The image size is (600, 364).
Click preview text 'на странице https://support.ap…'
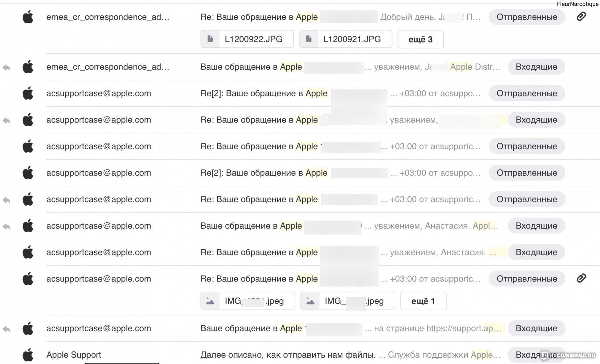(x=438, y=328)
